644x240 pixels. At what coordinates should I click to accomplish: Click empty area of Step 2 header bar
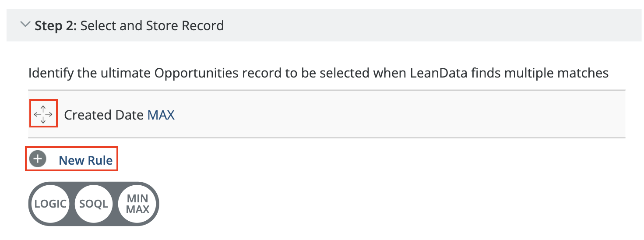(416, 25)
